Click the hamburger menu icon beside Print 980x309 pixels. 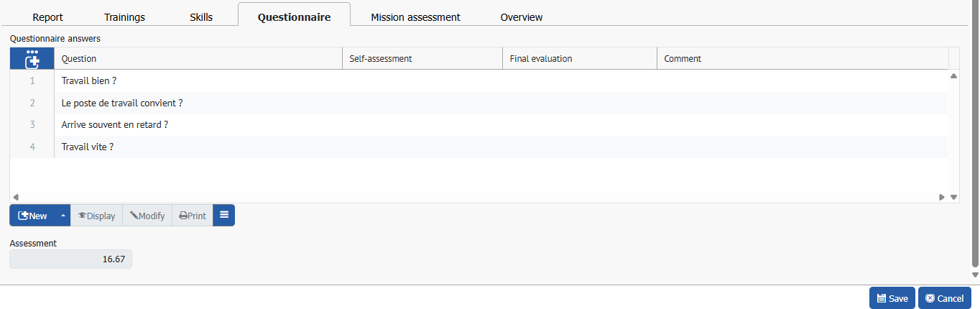223,216
